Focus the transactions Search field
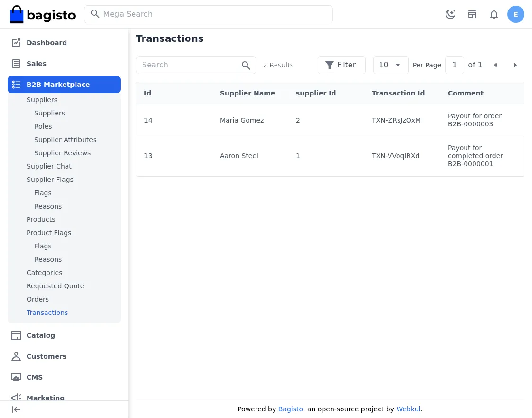The width and height of the screenshot is (532, 418). (196, 65)
